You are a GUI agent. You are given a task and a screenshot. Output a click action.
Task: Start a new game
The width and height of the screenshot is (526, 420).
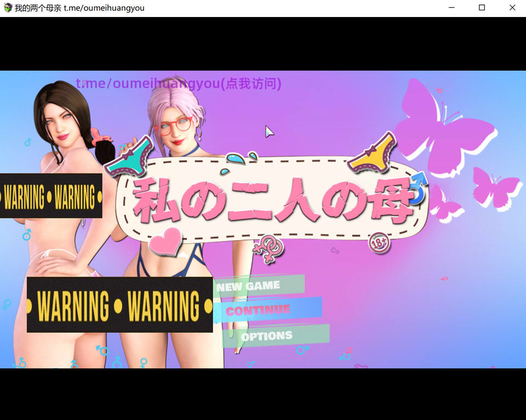click(259, 286)
